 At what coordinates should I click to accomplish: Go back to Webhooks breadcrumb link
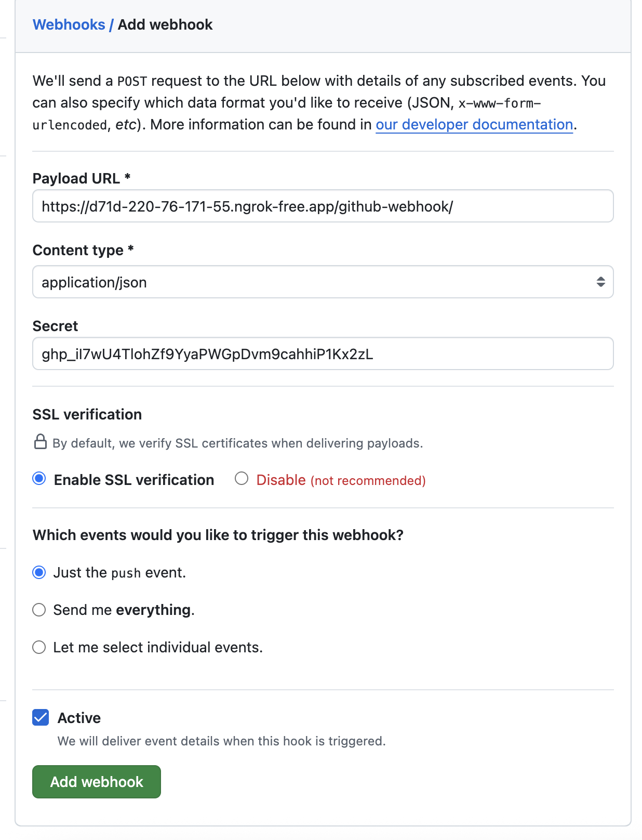[x=69, y=24]
